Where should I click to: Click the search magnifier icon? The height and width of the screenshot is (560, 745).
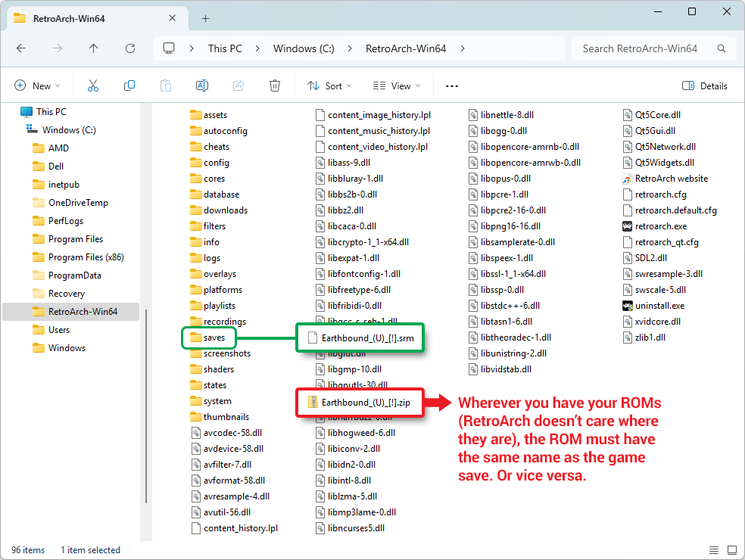coord(722,48)
